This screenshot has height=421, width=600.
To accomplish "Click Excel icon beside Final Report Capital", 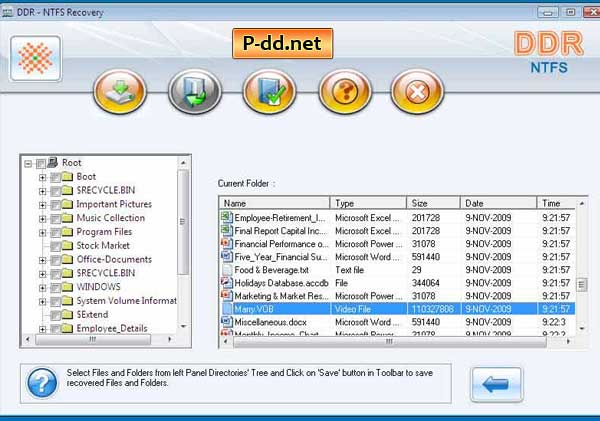I will pyautogui.click(x=227, y=230).
